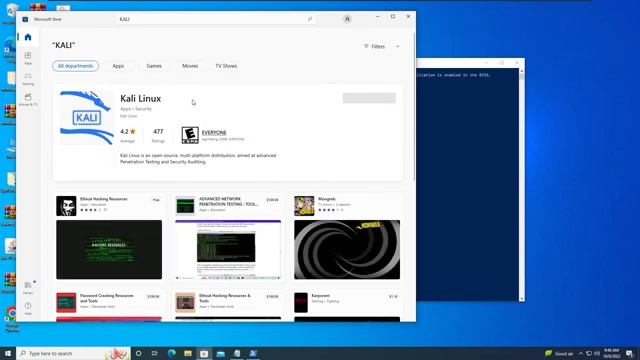Click the Kali Linux description text
This screenshot has height=360, width=640.
198,159
